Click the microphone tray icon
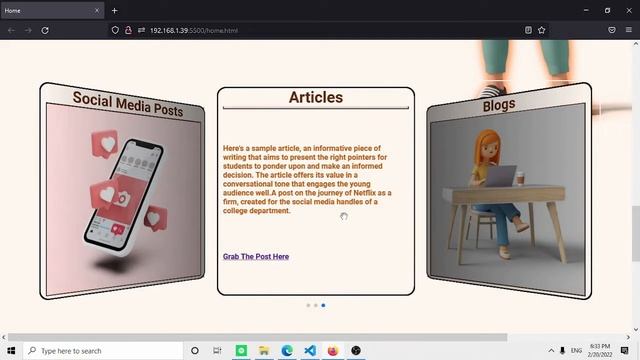The width and height of the screenshot is (640, 360). coord(562,351)
